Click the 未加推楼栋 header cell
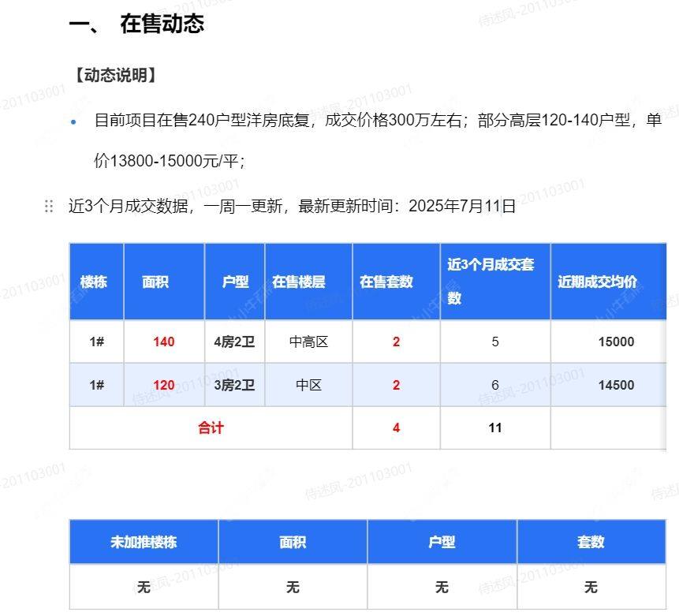 click(144, 543)
